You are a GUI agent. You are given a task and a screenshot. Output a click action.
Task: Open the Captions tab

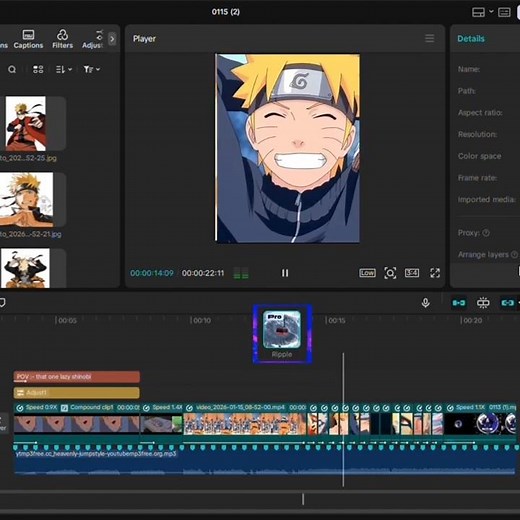[x=28, y=39]
